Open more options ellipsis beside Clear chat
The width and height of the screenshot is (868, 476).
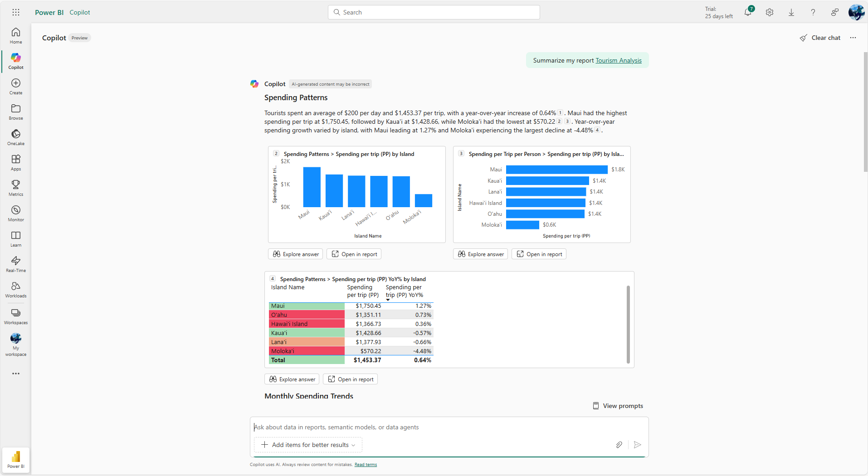pyautogui.click(x=853, y=38)
